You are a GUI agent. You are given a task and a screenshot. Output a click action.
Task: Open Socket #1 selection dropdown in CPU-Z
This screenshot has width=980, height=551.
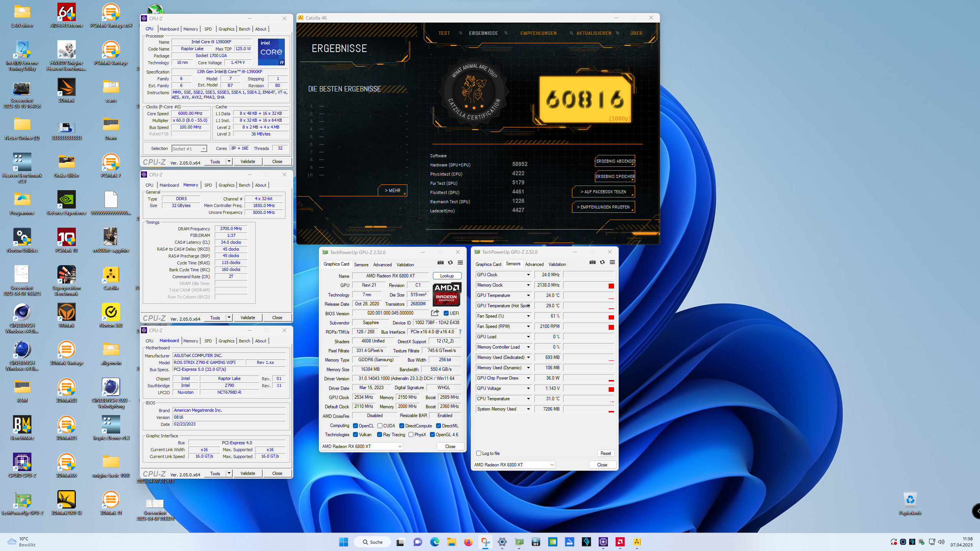coord(189,148)
